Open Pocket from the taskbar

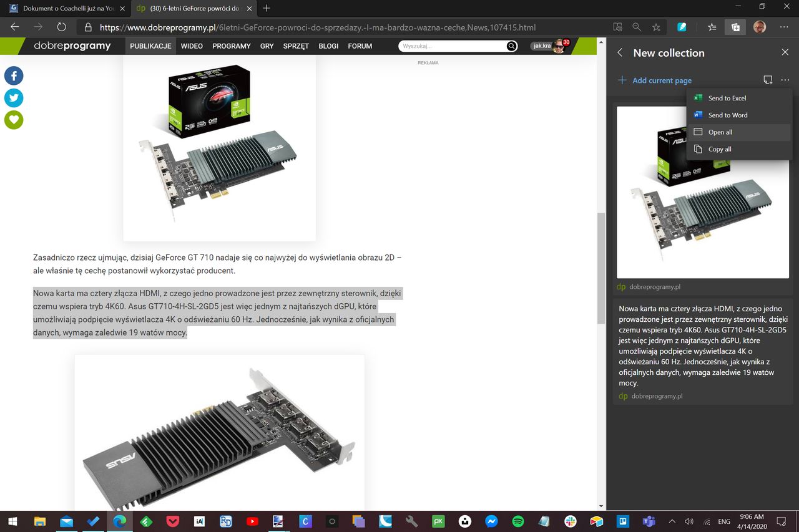point(172,521)
